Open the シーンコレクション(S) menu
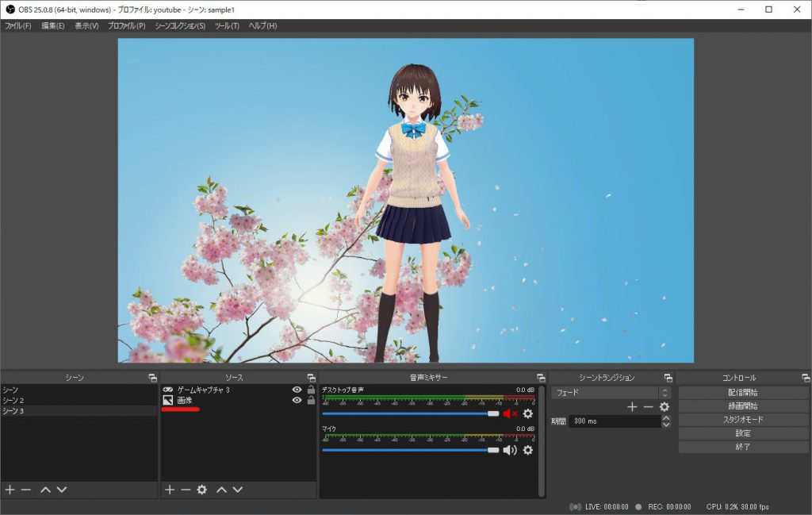This screenshot has width=812, height=515. [x=180, y=26]
